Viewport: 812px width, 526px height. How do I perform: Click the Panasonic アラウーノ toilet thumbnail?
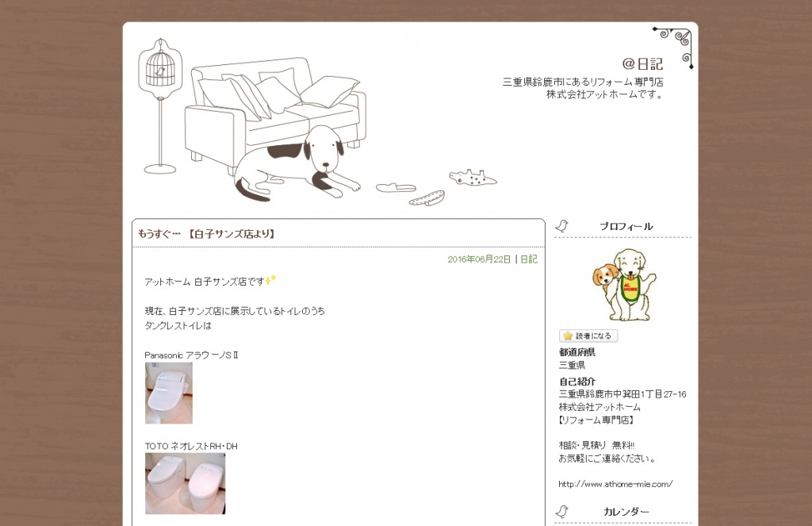169,393
